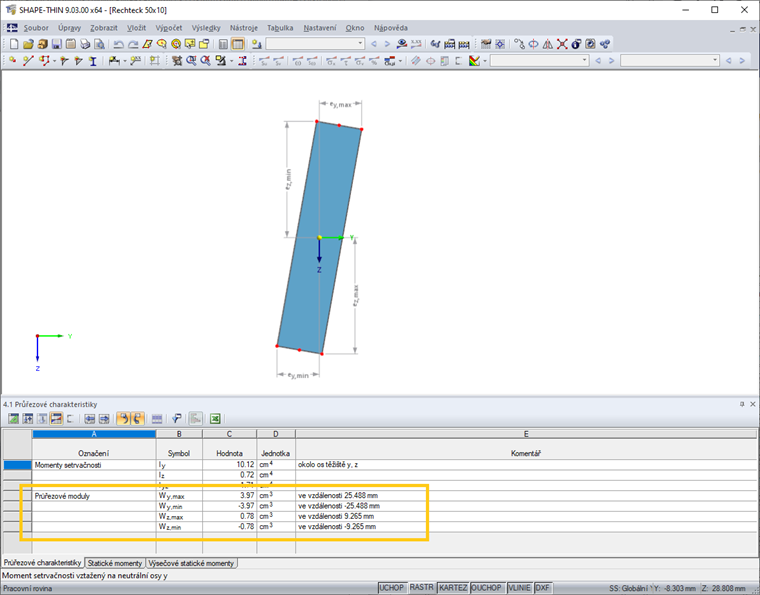Select the node (point) tool icon
Image resolution: width=760 pixels, height=595 pixels.
(13, 61)
